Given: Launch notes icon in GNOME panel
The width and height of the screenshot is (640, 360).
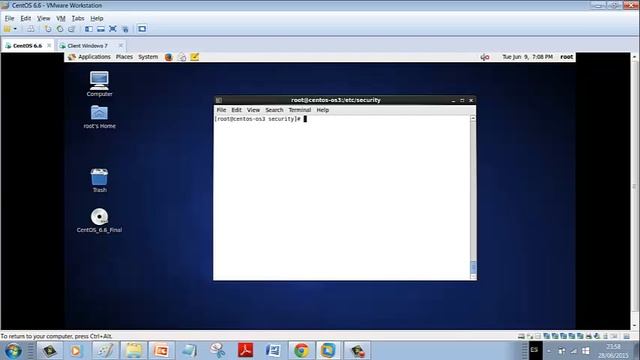Looking at the screenshot, I should click(x=195, y=57).
